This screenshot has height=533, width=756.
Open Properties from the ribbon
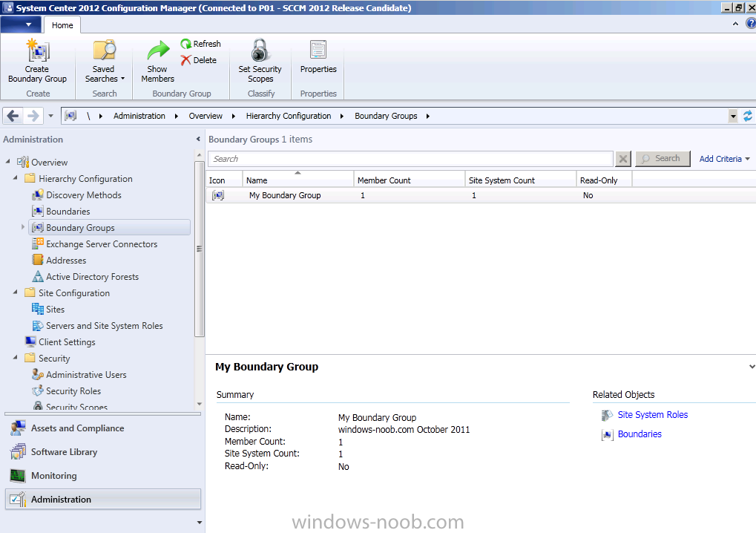[318, 57]
